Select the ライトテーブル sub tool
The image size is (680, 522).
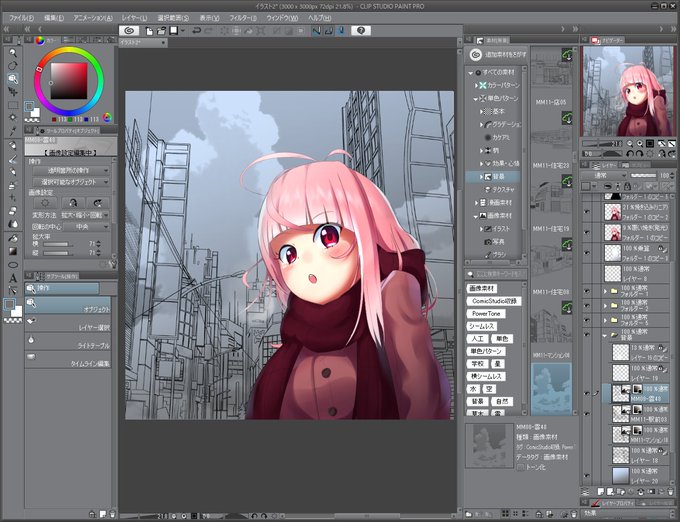click(x=68, y=342)
